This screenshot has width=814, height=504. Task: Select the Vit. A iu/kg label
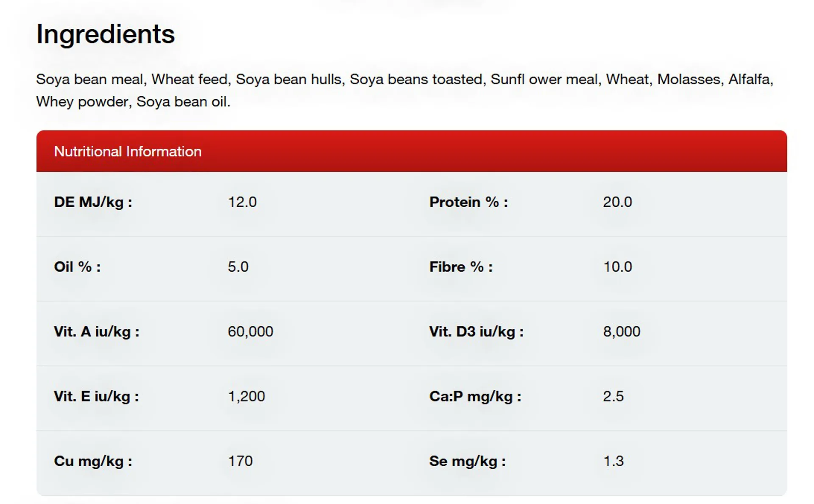coord(96,331)
